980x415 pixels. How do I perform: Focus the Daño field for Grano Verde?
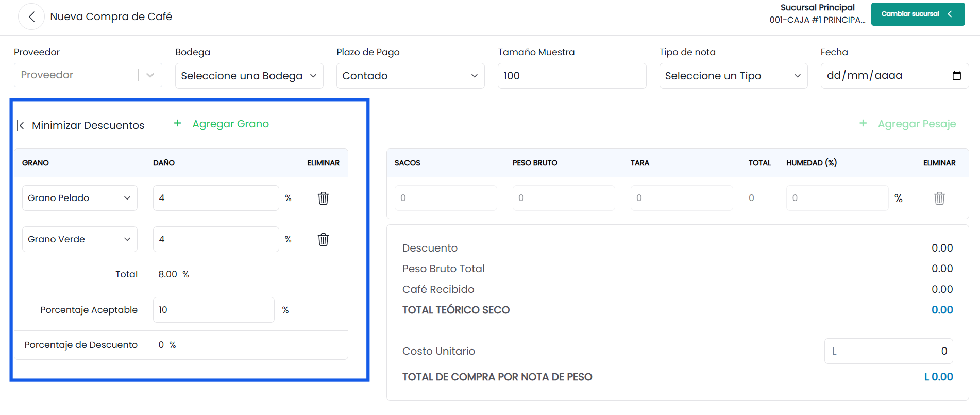(216, 239)
